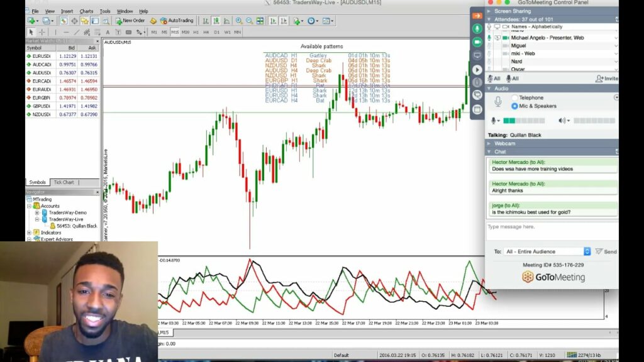
Task: Switch chart to M1 timeframe
Action: [x=154, y=32]
